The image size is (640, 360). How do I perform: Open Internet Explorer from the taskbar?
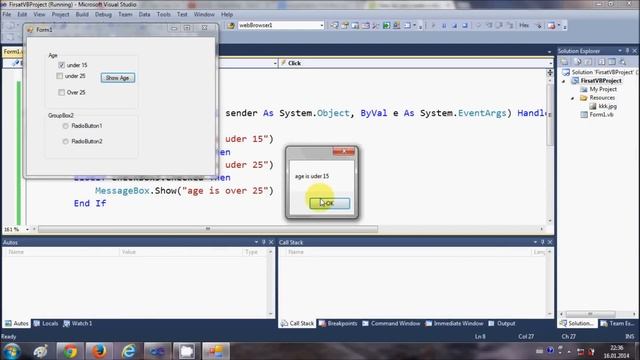pyautogui.click(x=129, y=351)
